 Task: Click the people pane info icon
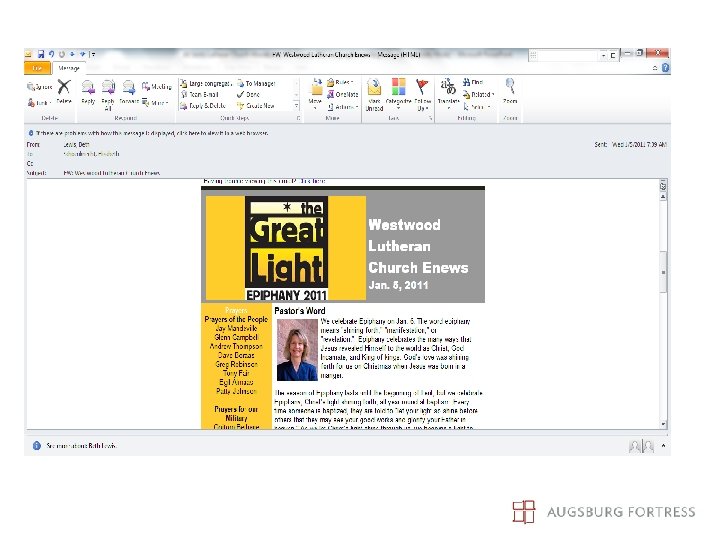tap(37, 445)
